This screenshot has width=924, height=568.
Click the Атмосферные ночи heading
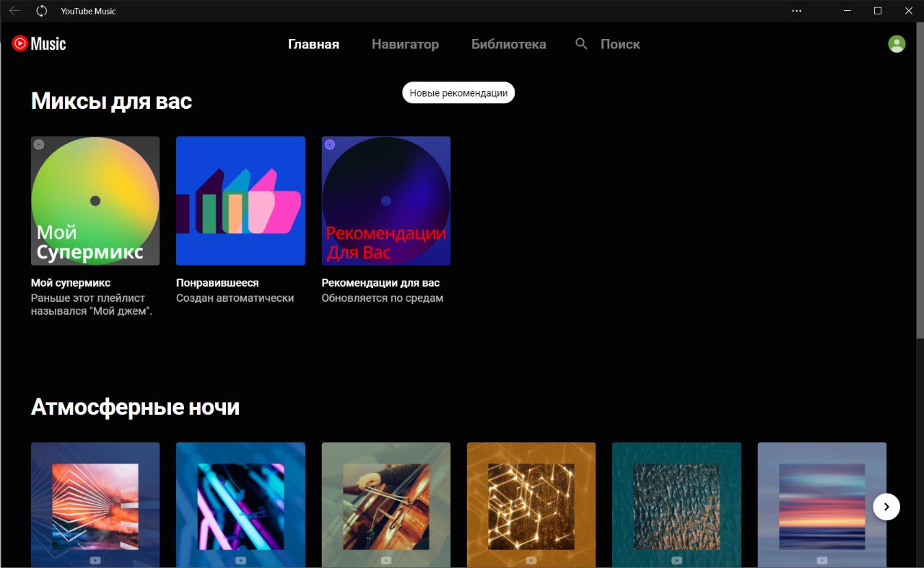coord(135,407)
